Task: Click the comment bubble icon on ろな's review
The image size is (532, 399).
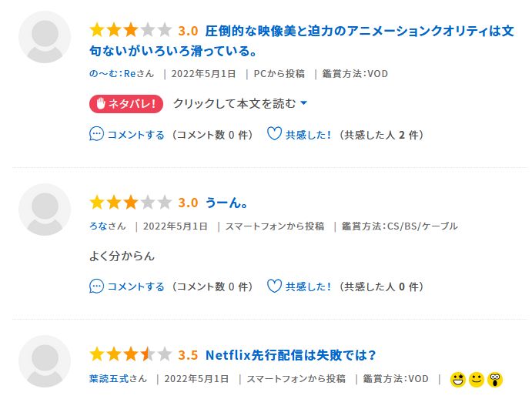Action: point(96,287)
